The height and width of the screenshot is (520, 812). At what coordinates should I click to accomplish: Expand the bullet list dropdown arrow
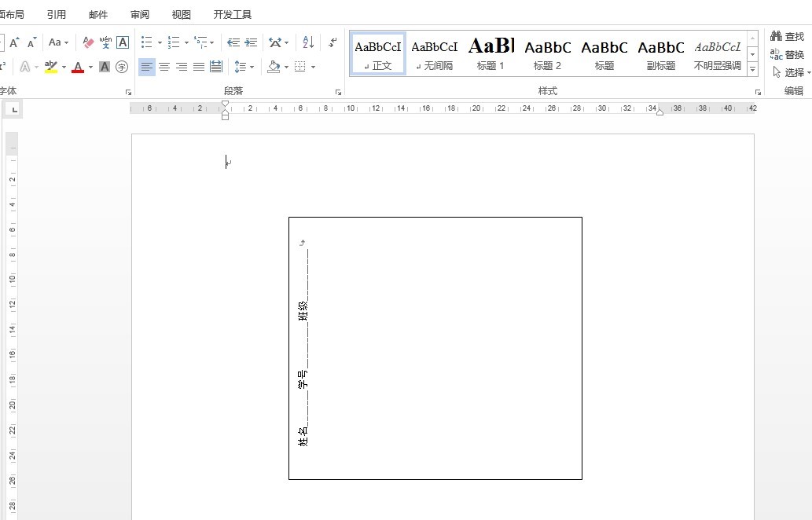point(160,43)
